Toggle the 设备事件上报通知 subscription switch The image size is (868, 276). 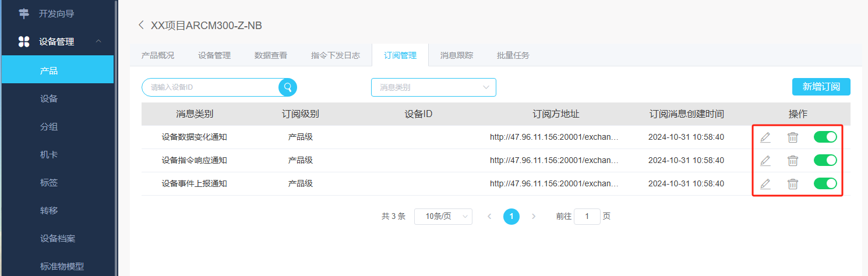click(825, 183)
